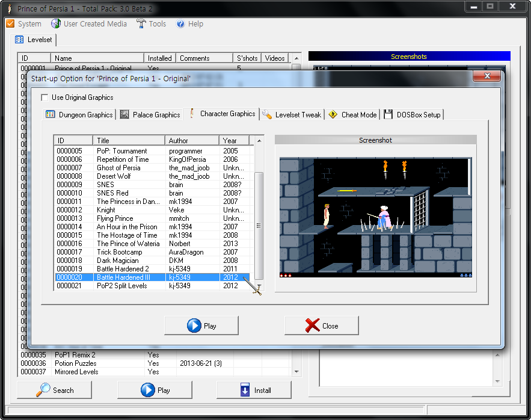Click the System menu checkmark icon
The width and height of the screenshot is (531, 420).
(x=10, y=23)
